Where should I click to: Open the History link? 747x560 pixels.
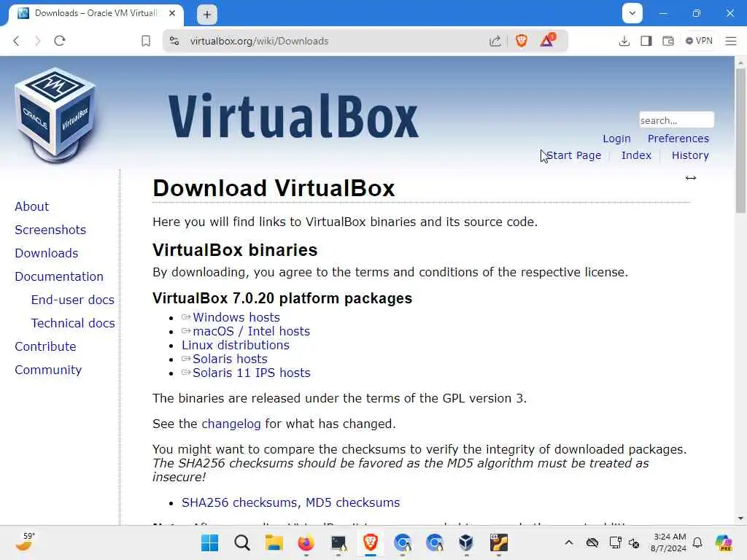pyautogui.click(x=690, y=155)
